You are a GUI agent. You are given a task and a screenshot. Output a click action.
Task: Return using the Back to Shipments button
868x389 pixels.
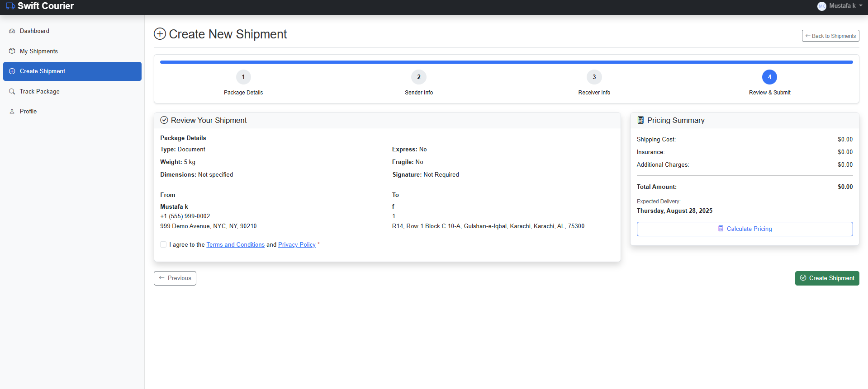830,36
